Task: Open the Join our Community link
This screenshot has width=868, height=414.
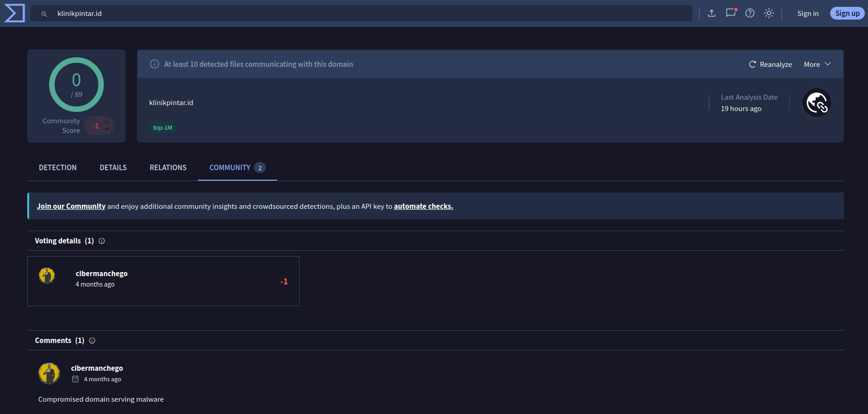Action: pos(71,206)
